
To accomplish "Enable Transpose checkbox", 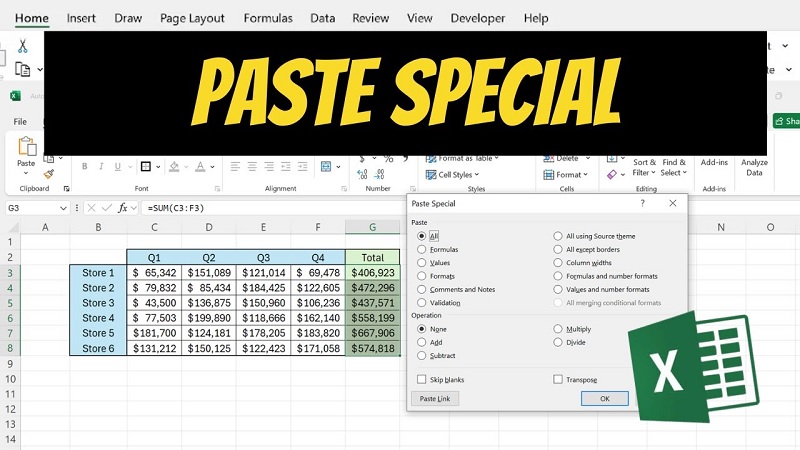I will (558, 380).
